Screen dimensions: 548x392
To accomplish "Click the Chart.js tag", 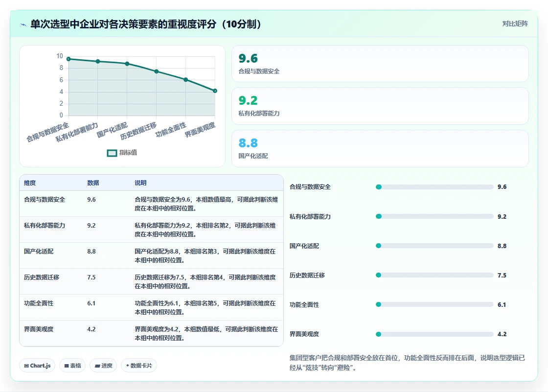I will pos(37,366).
